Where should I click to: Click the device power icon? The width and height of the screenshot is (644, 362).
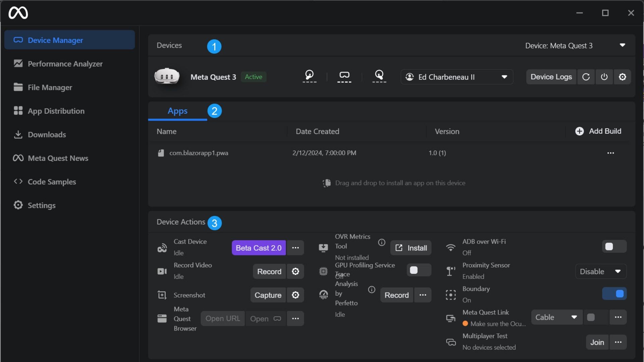pyautogui.click(x=604, y=77)
